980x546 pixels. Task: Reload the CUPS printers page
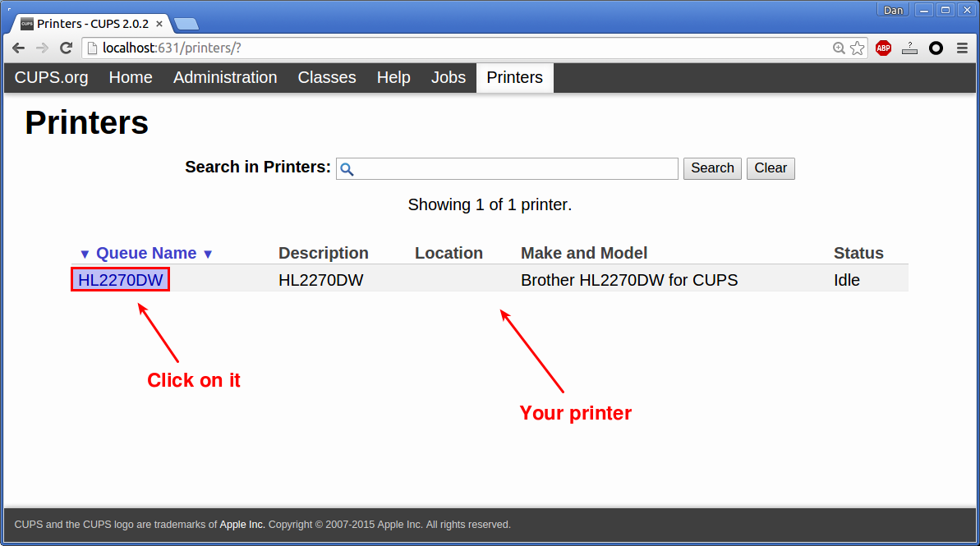pos(66,48)
